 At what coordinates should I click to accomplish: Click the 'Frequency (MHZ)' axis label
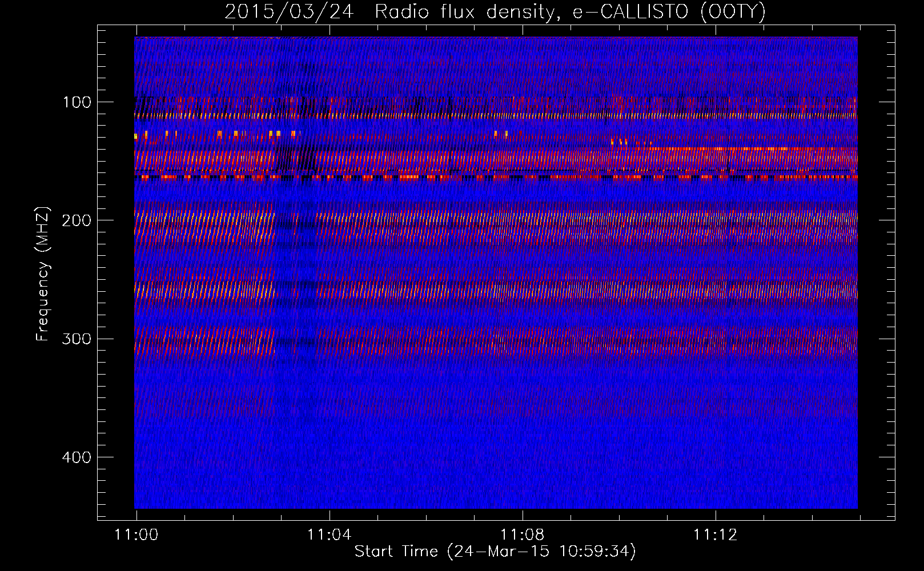tap(43, 274)
